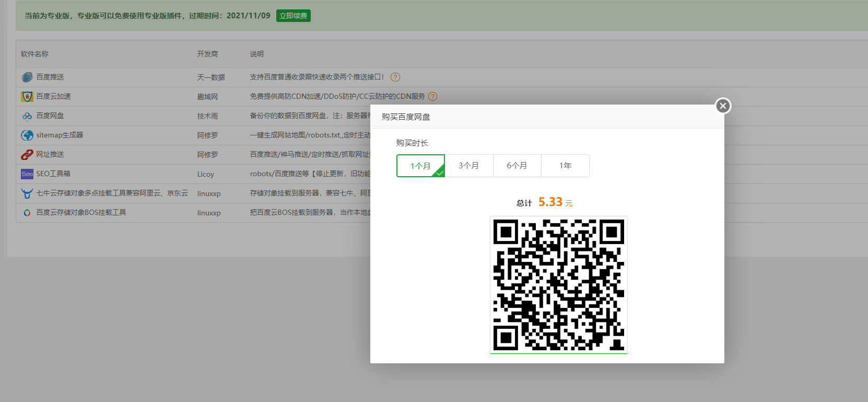Click the 百度网盘 cloud icon
This screenshot has width=868, height=402.
pyautogui.click(x=27, y=116)
